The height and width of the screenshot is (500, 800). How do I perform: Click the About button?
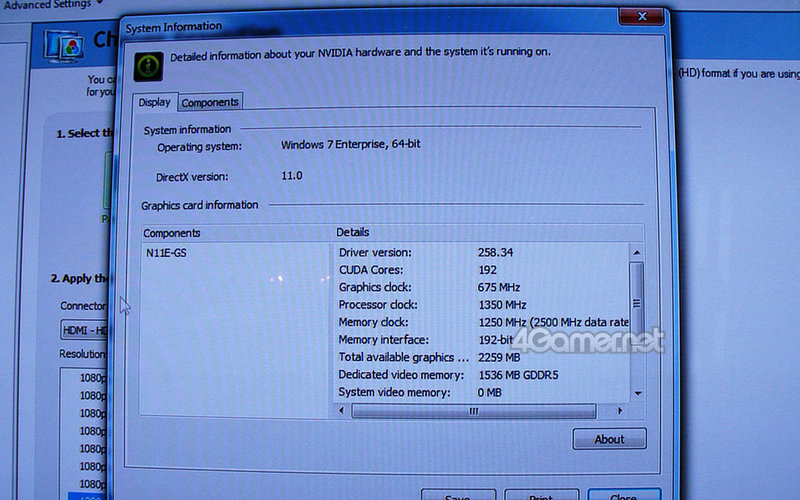click(610, 439)
